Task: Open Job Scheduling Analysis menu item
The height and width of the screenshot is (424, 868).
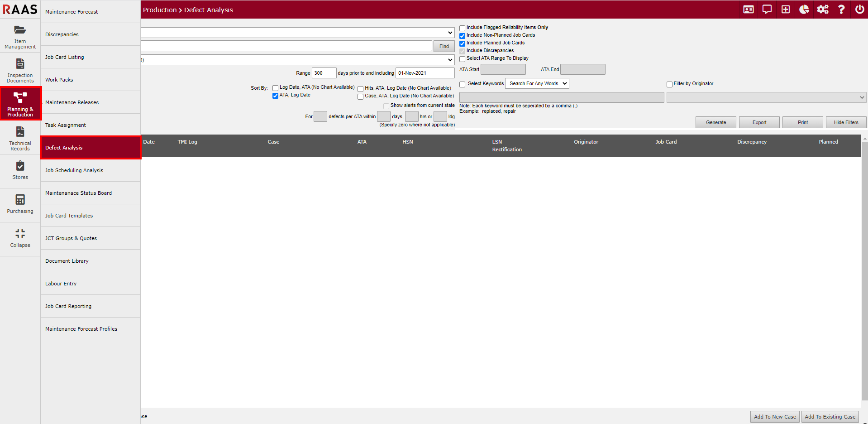Action: coord(74,170)
